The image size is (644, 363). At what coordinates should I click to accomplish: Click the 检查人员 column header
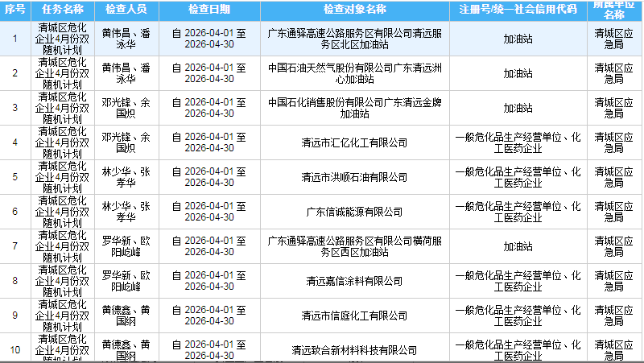pyautogui.click(x=125, y=10)
